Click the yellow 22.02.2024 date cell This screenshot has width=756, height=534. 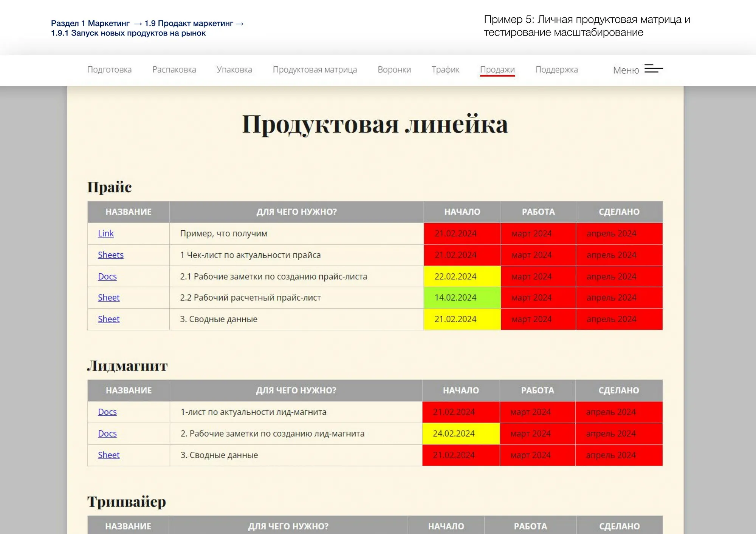pos(462,276)
